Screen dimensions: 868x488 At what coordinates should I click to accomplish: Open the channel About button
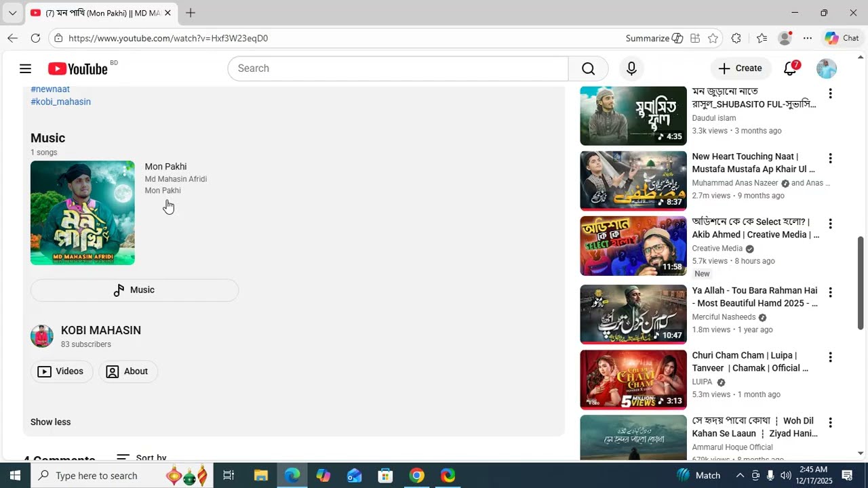pos(128,371)
